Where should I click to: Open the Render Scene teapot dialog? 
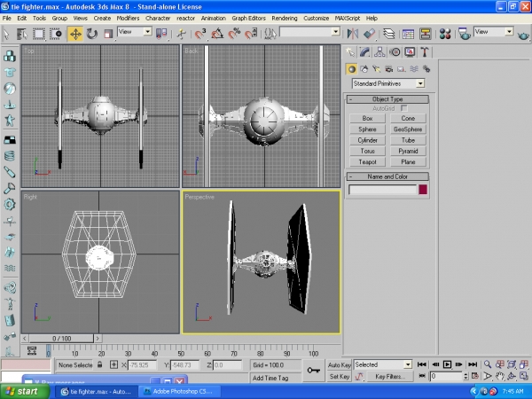464,34
